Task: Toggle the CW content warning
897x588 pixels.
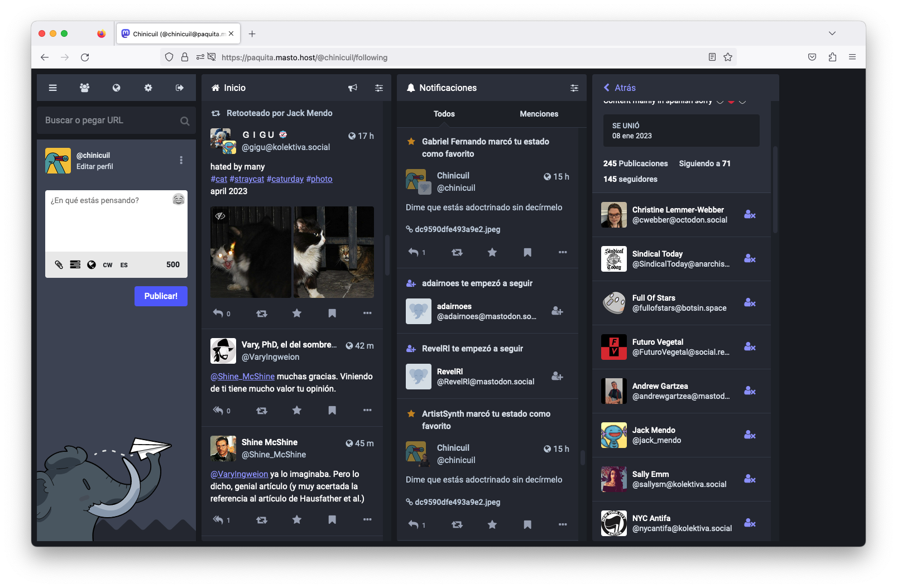Action: coord(108,265)
